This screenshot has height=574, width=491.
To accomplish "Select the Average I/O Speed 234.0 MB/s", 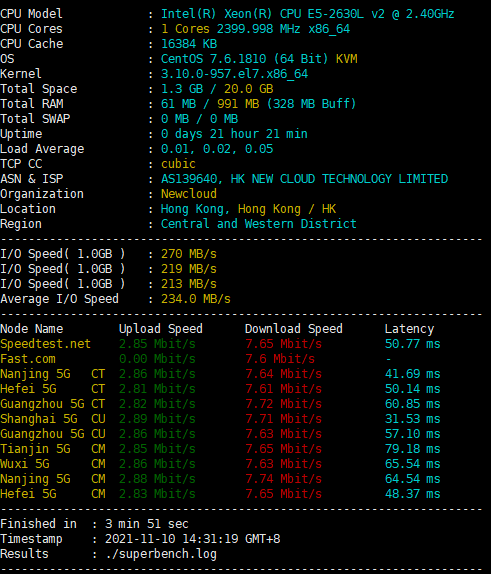I will coord(196,299).
